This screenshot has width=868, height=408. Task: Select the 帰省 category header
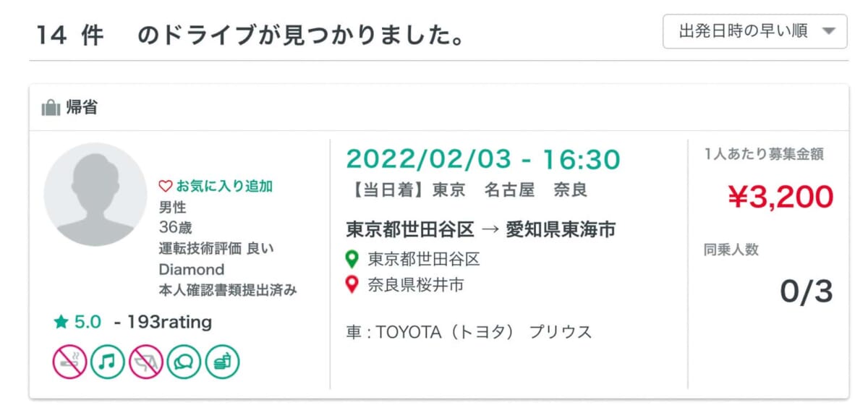pyautogui.click(x=82, y=108)
